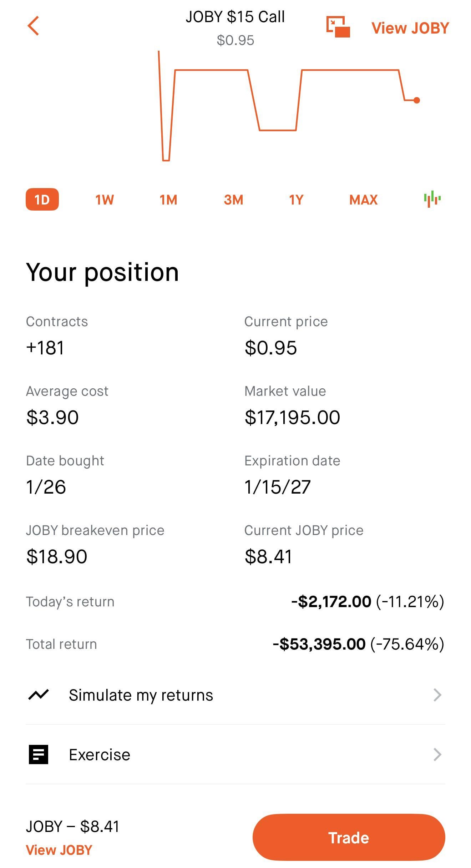Show the 1Y chart range
The height and width of the screenshot is (868, 471).
[x=296, y=200]
